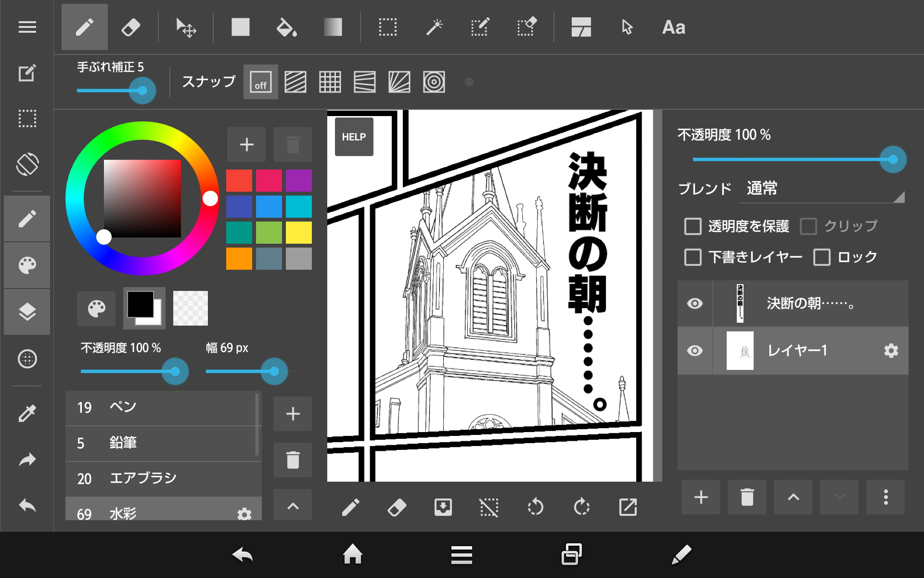This screenshot has height=578, width=924.
Task: Open settings for the 水彩 brush
Action: (x=244, y=514)
